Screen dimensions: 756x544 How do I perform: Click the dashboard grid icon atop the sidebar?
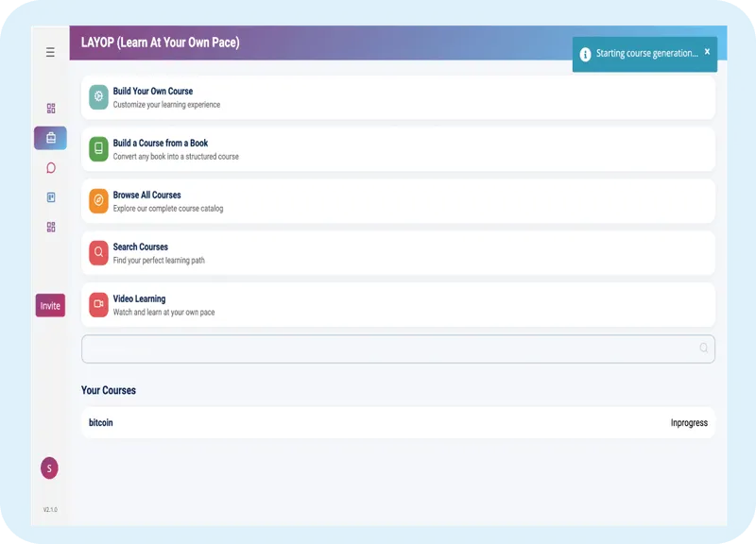pyautogui.click(x=50, y=109)
